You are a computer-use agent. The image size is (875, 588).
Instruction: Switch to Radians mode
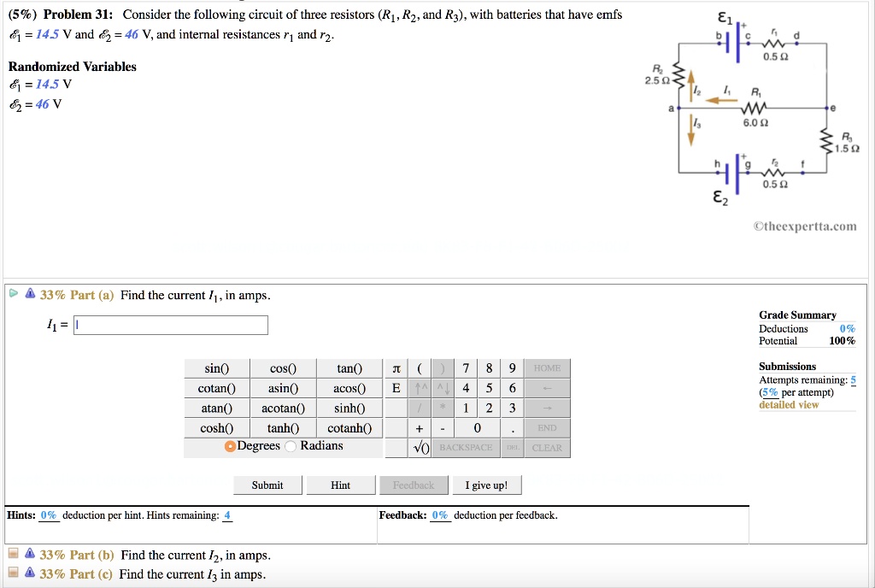291,445
